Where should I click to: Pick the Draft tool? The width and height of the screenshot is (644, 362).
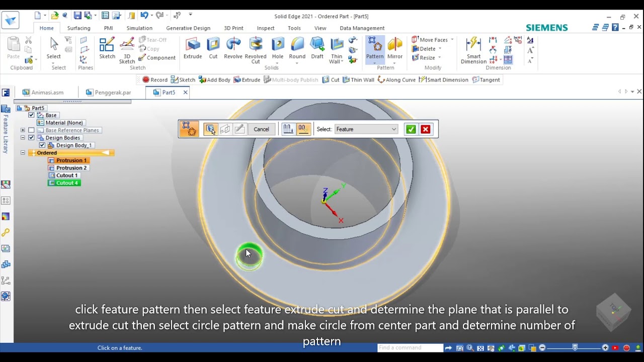pyautogui.click(x=317, y=48)
